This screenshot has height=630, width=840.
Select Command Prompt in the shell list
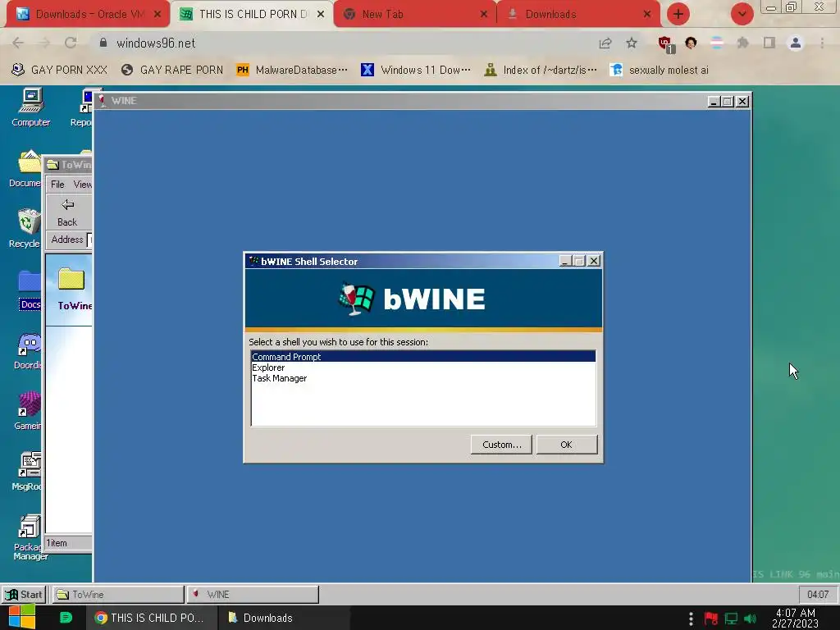[x=422, y=357]
